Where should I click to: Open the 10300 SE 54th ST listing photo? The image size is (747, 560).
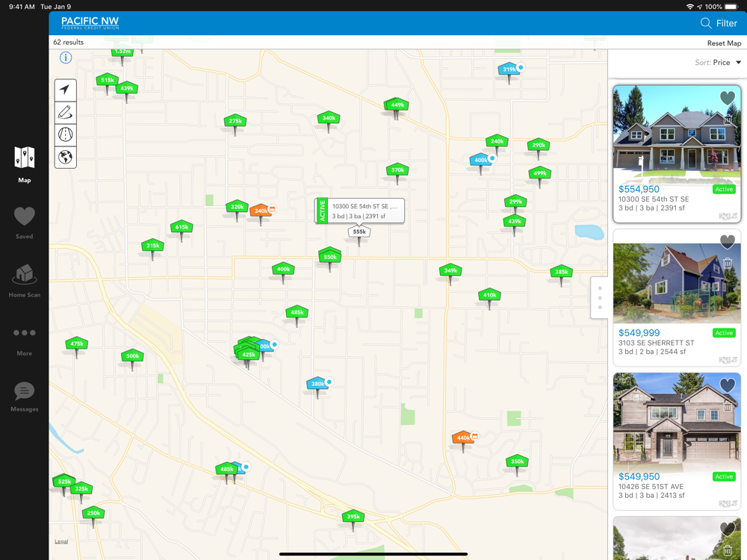point(677,135)
